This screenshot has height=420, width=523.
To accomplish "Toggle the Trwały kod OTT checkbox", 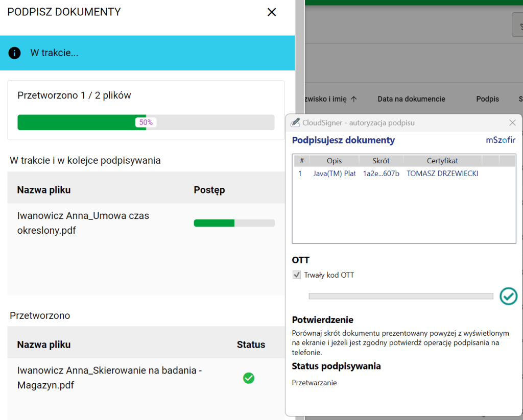I will point(296,275).
